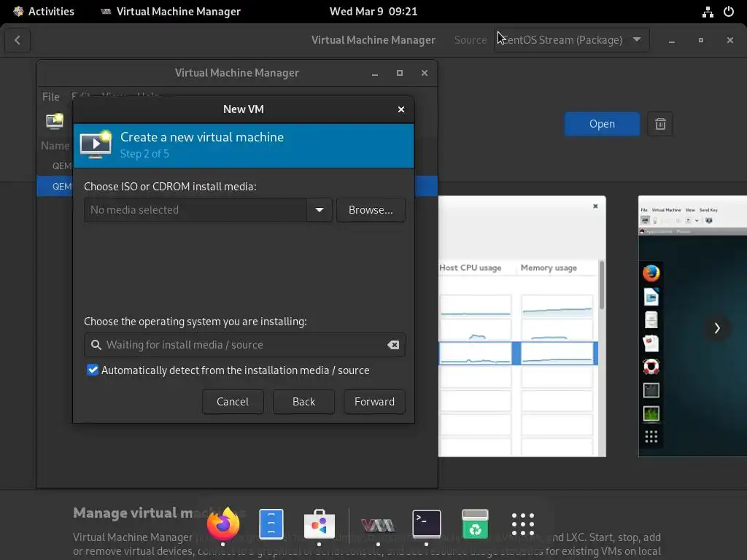Click the date and time clock

[x=373, y=12]
